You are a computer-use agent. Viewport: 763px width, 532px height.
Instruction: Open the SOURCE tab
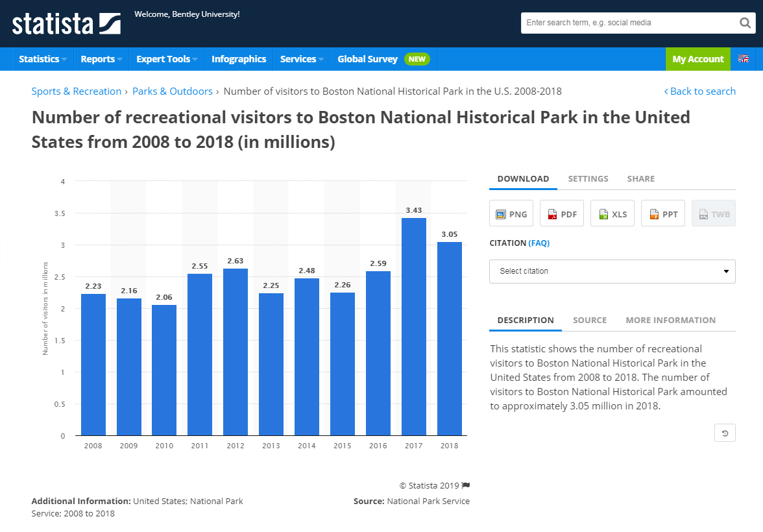590,320
